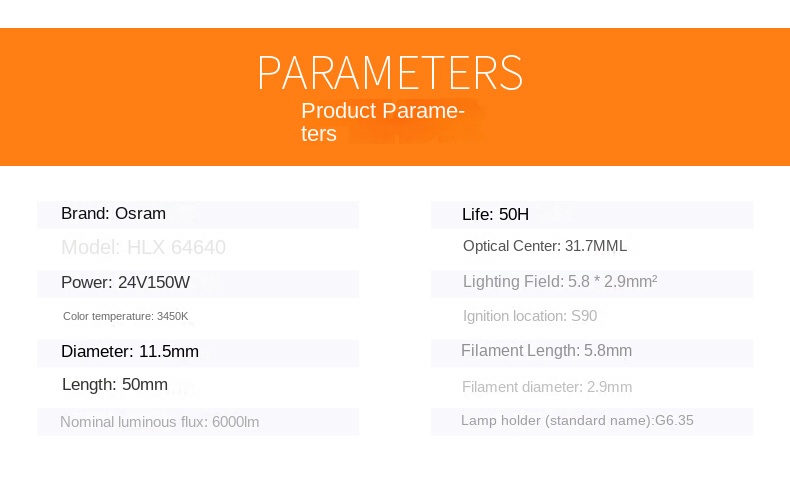Select the G6.35 lamp holder value
Viewport: 790px width, 485px height.
point(674,421)
